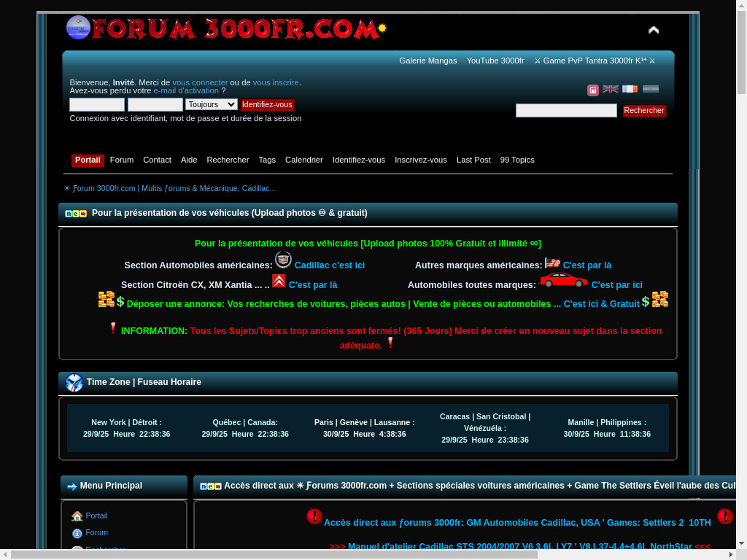
Task: Open Rechercher in the navigation bar
Action: 228,160
